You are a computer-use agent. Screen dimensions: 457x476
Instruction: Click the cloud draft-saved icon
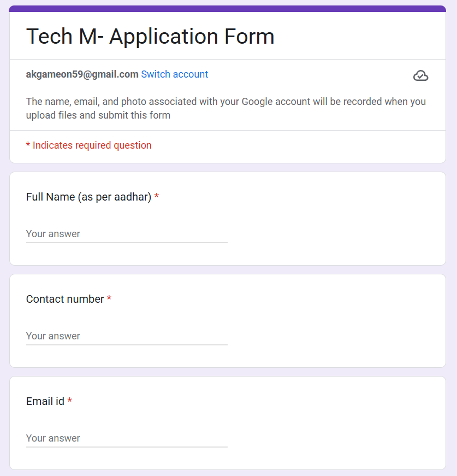(x=420, y=76)
